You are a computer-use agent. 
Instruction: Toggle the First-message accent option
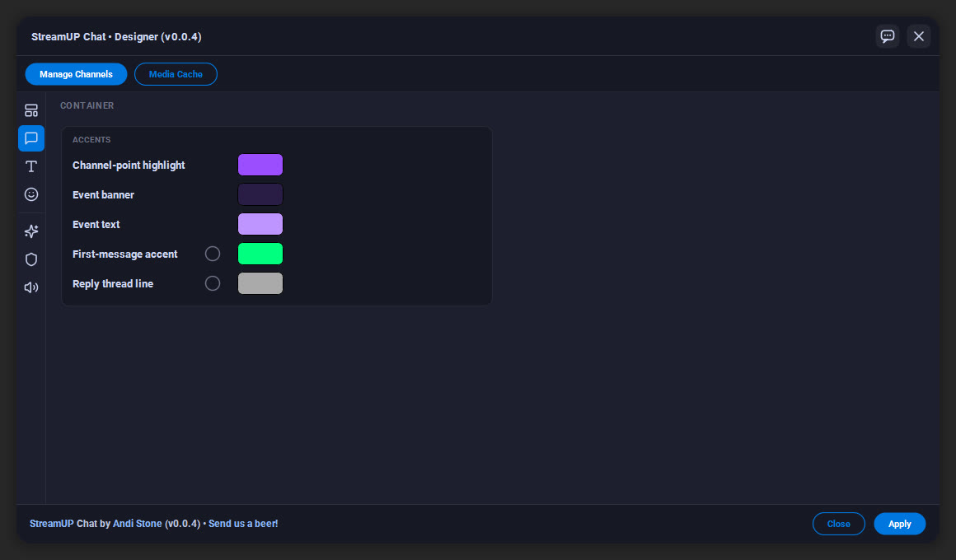click(212, 254)
